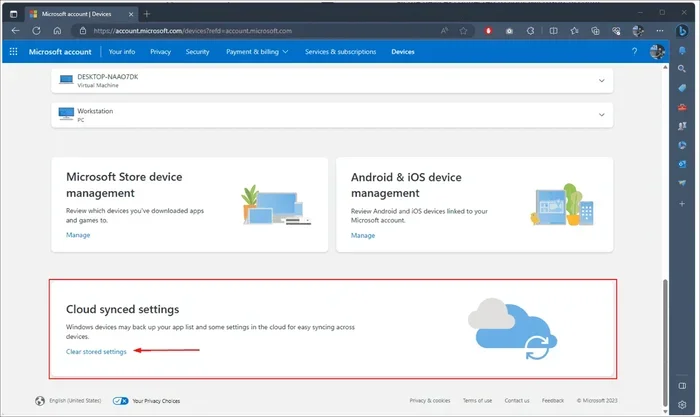Screen dimensions: 700x417
Task: Toggle Your Privacy Choices switch icon
Action: pos(121,401)
